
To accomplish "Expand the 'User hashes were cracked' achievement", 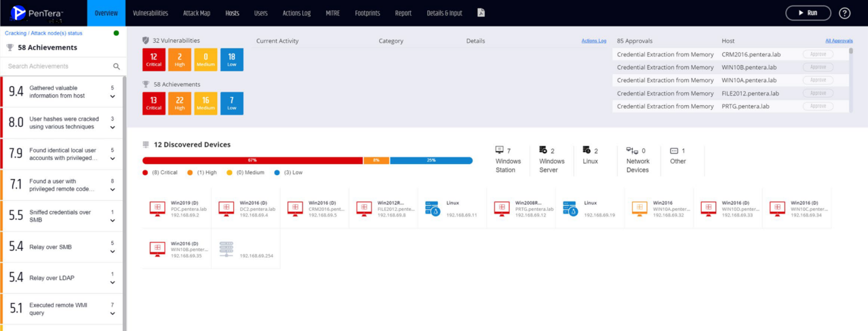I will click(113, 128).
